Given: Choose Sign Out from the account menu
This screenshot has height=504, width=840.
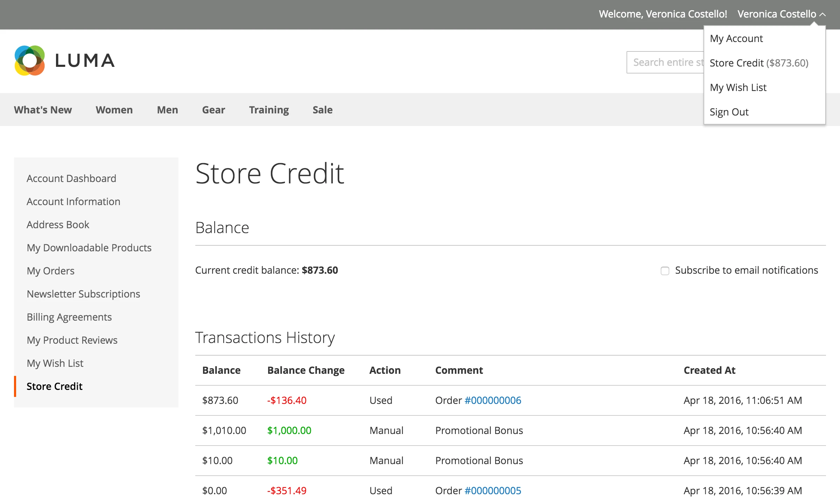Looking at the screenshot, I should 729,112.
